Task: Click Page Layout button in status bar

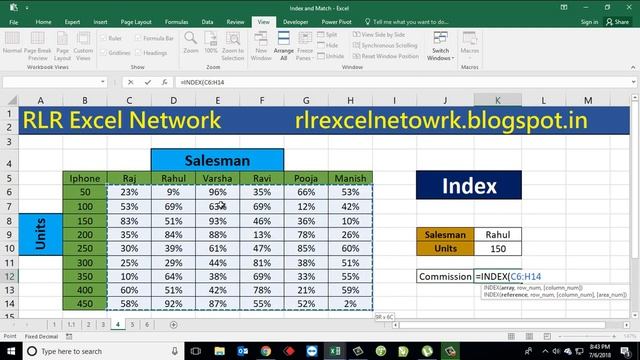Action: tap(529, 336)
